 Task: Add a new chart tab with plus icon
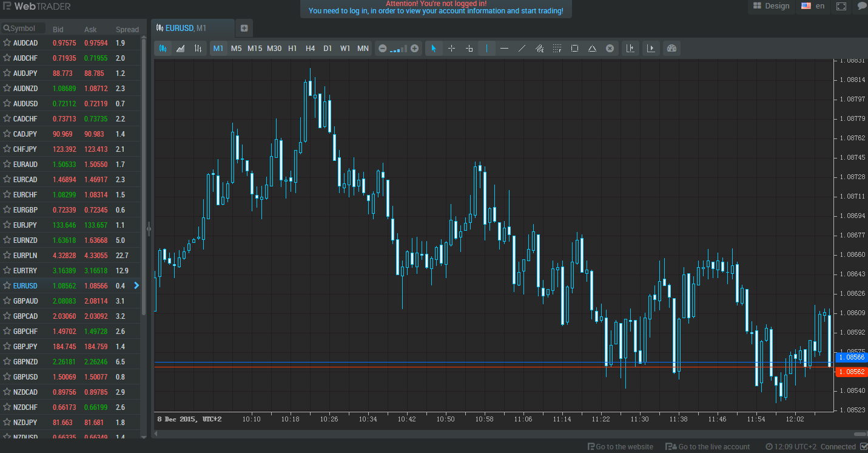(244, 28)
